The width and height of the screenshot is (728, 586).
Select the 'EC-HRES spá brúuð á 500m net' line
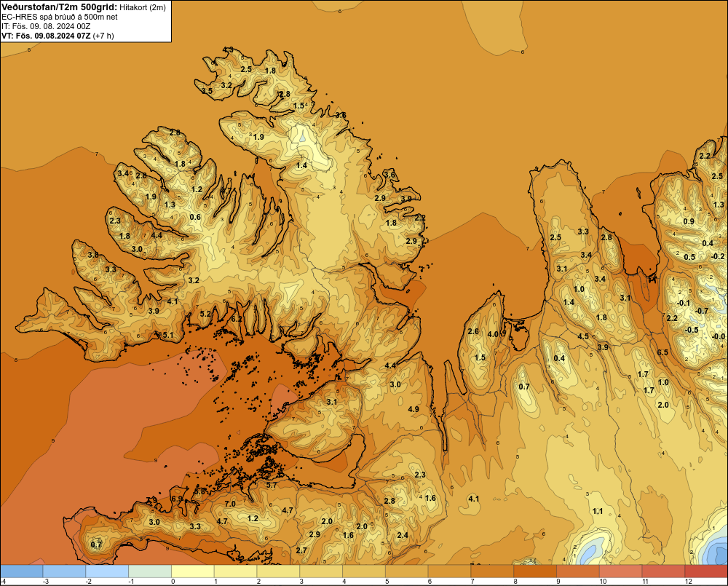click(60, 17)
